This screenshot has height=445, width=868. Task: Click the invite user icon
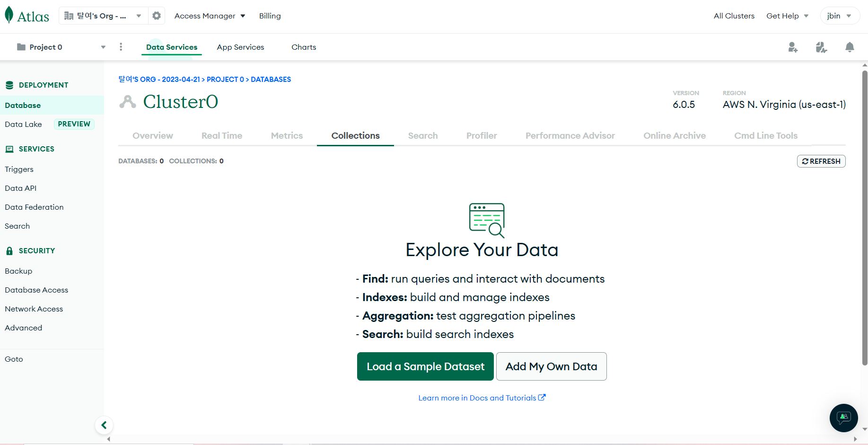793,47
